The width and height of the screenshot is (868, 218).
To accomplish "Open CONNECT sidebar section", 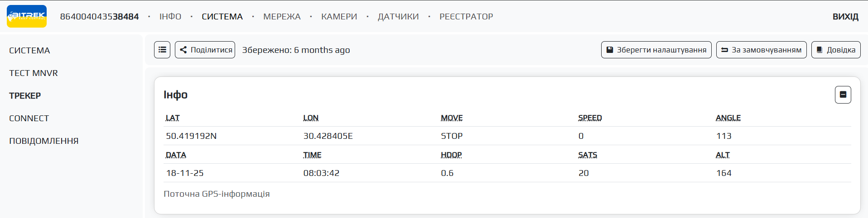I will pyautogui.click(x=29, y=118).
